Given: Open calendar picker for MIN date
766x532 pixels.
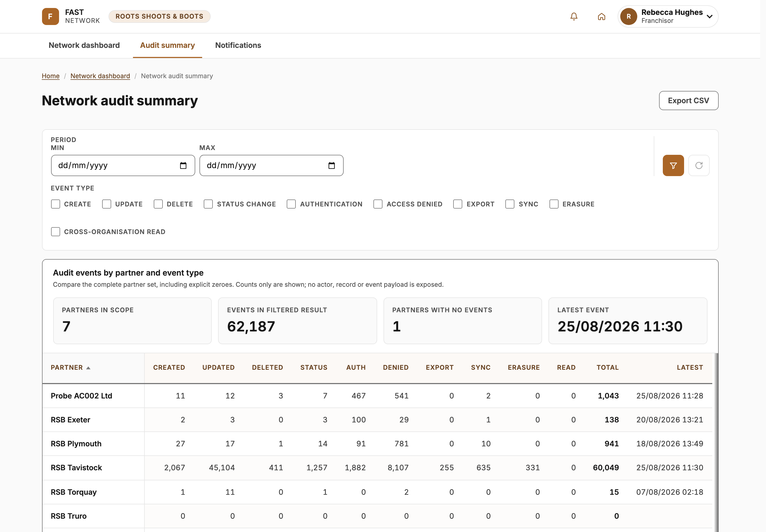Looking at the screenshot, I should (x=183, y=165).
